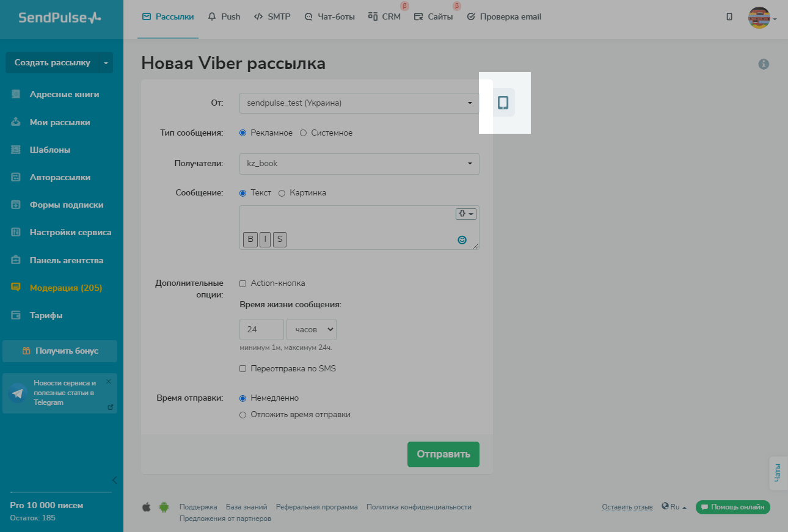Enable Переотправка по SMS checkbox
This screenshot has width=788, height=532.
pos(243,369)
